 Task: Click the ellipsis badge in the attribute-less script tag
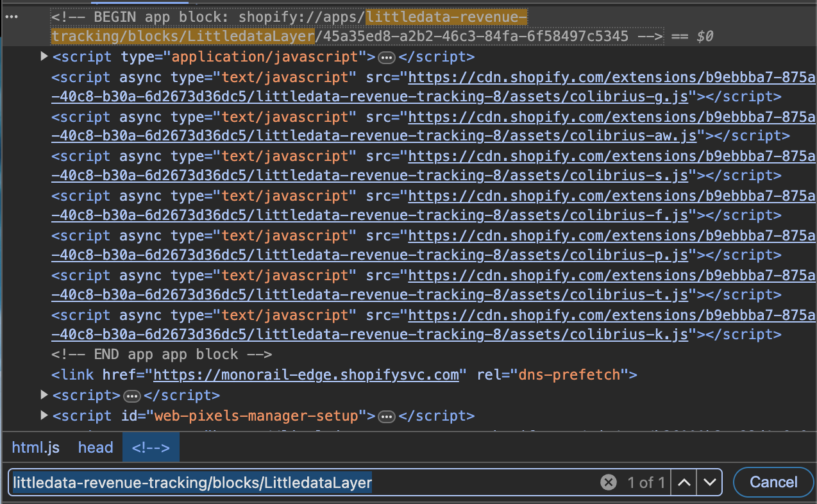(131, 396)
